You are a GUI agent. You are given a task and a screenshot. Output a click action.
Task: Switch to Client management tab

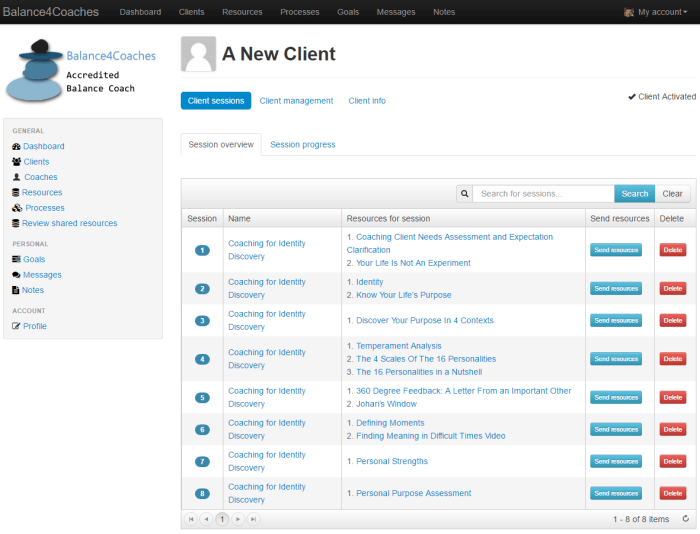[x=296, y=101]
